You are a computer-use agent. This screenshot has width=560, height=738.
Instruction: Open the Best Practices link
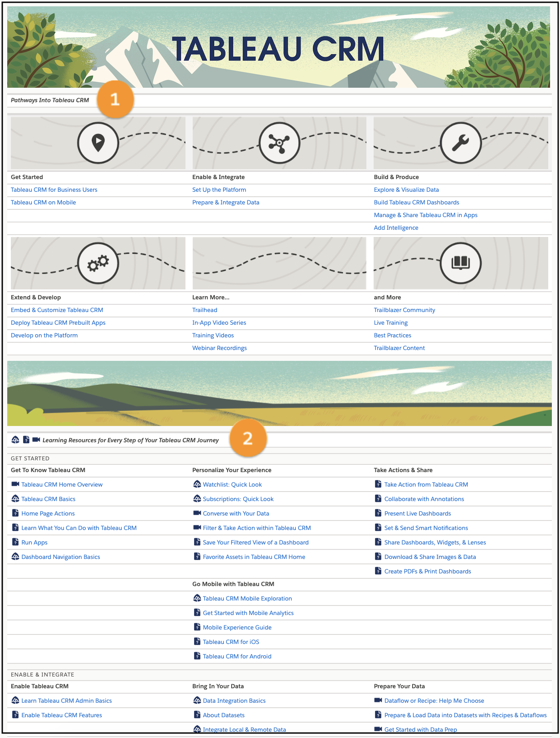pos(393,336)
